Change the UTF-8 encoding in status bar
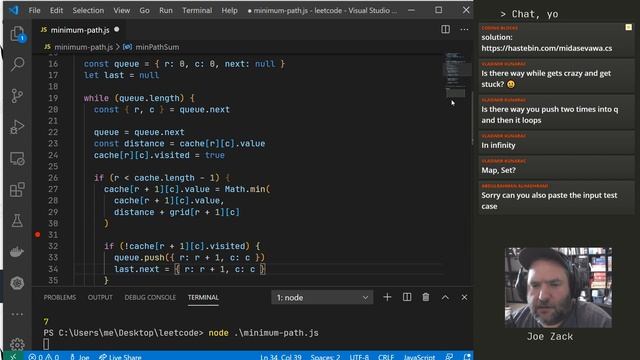640x360 pixels. pyautogui.click(x=359, y=357)
